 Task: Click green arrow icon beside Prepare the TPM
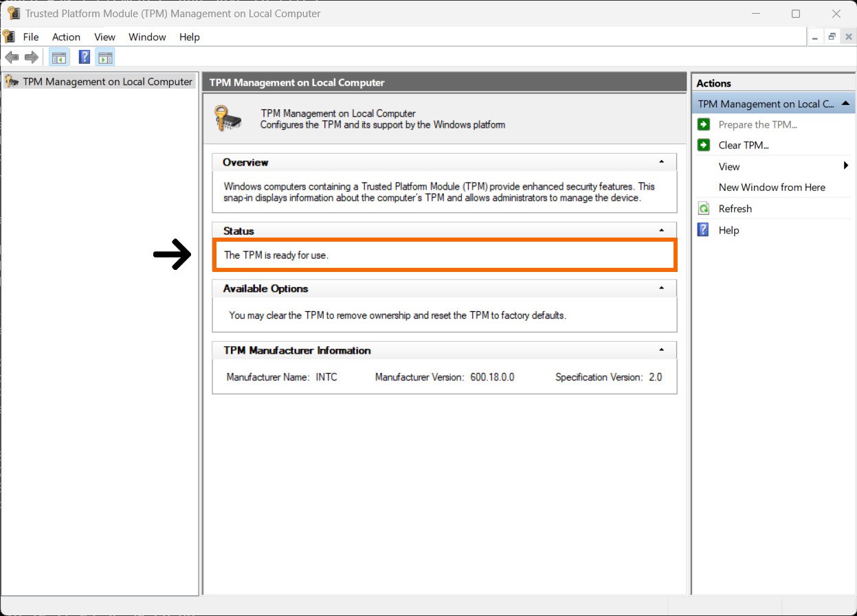(704, 124)
